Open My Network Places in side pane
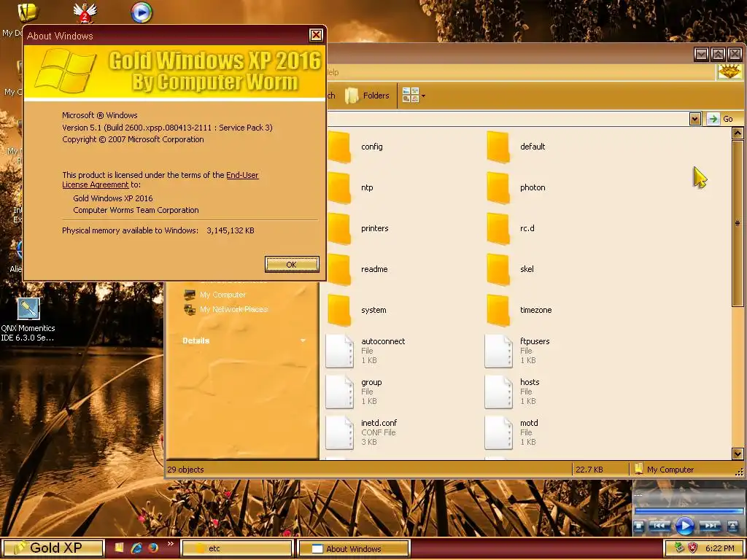 point(226,309)
